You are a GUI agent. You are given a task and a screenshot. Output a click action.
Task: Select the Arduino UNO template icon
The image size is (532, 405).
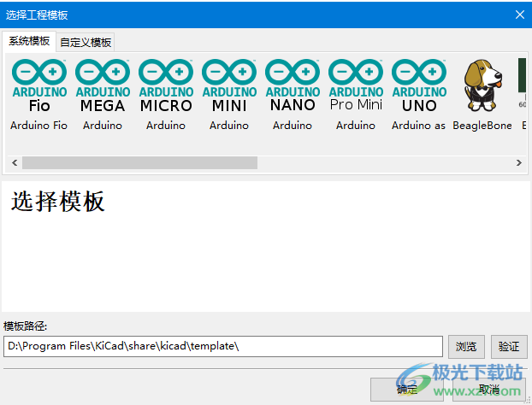click(419, 85)
